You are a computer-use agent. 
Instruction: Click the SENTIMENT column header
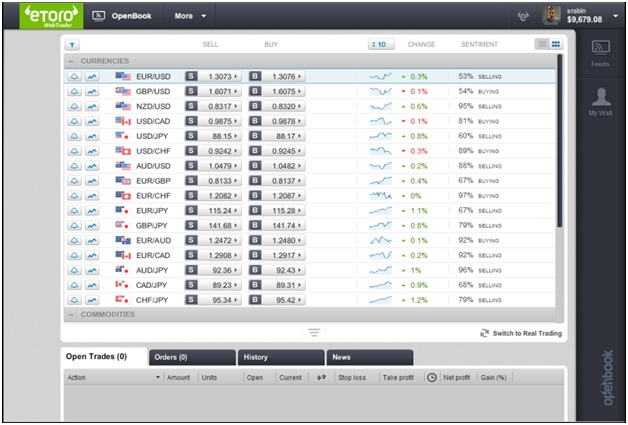pos(479,44)
